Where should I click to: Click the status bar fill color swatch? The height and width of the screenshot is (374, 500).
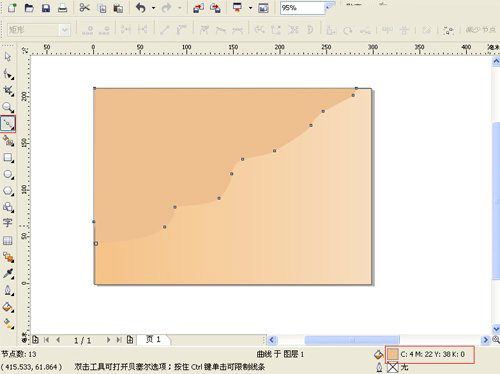click(x=393, y=354)
